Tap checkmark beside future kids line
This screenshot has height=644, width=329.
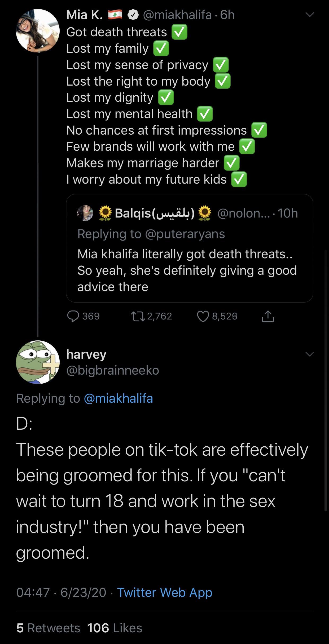[x=239, y=179]
